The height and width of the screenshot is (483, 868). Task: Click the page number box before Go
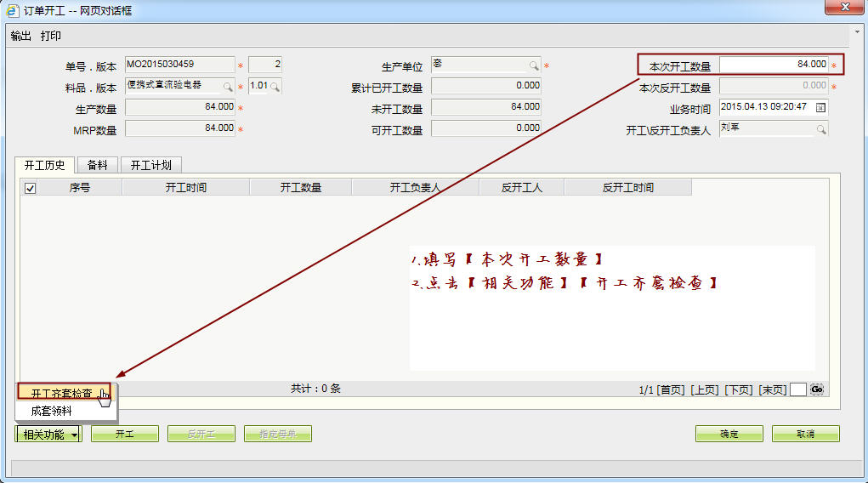click(797, 389)
